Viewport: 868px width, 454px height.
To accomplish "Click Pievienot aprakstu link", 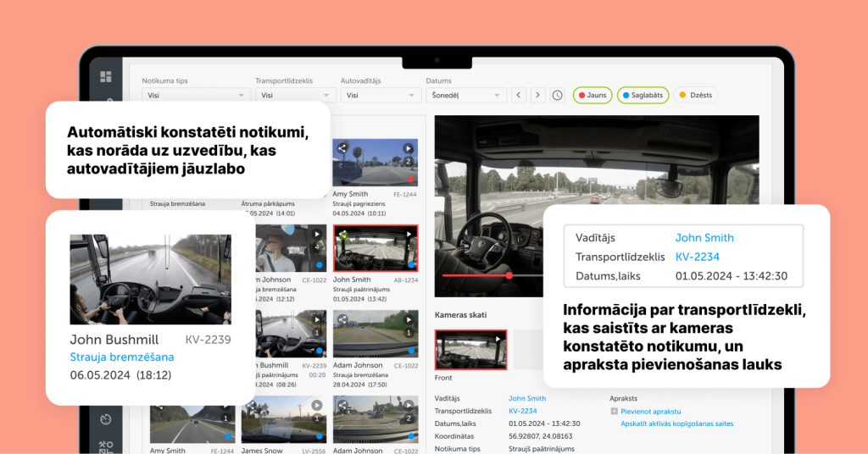I will pos(650,412).
